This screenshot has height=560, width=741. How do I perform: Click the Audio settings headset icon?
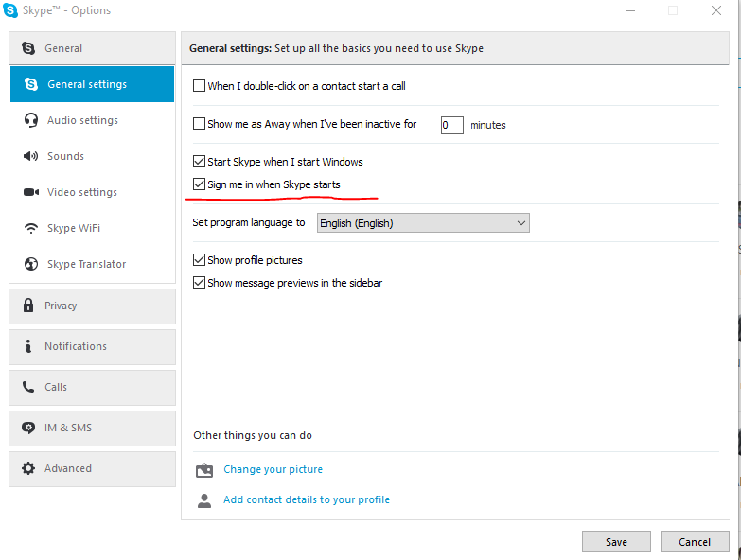point(31,120)
